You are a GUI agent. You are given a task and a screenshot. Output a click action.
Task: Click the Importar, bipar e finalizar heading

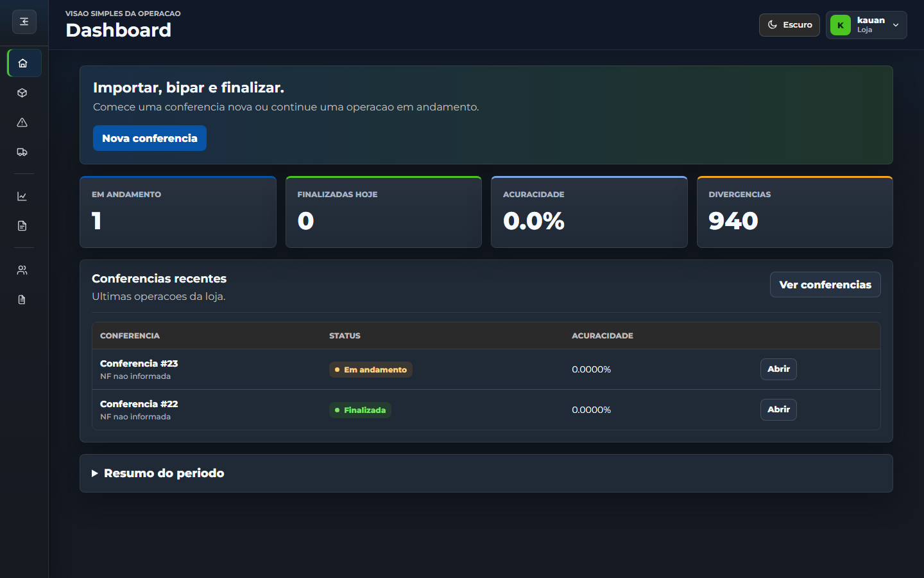point(189,87)
